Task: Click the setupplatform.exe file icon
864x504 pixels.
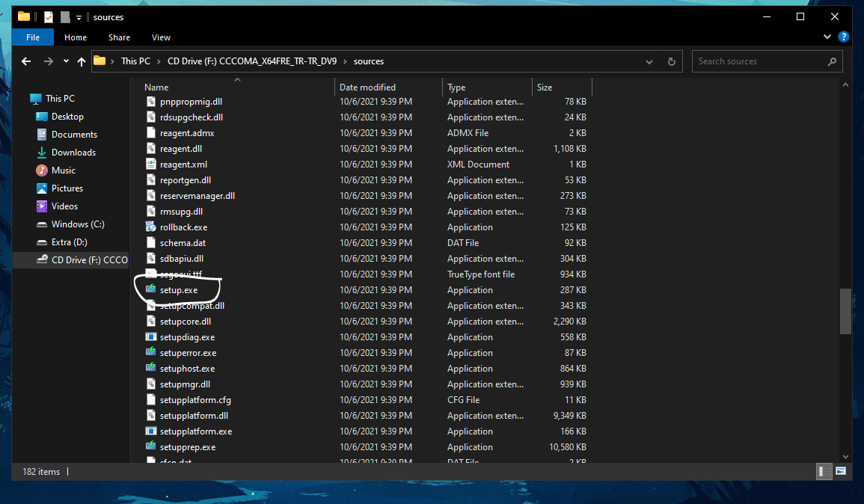Action: pyautogui.click(x=150, y=431)
